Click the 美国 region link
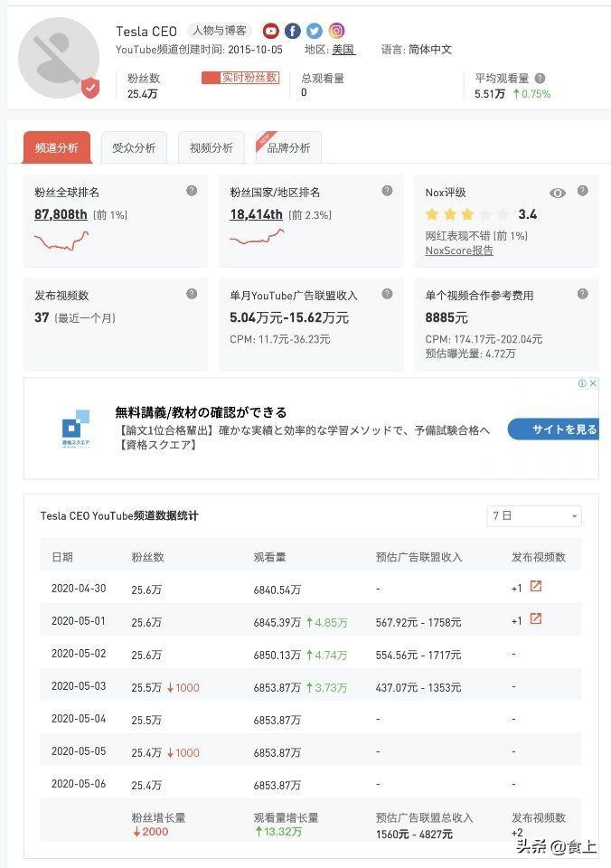 pos(343,50)
